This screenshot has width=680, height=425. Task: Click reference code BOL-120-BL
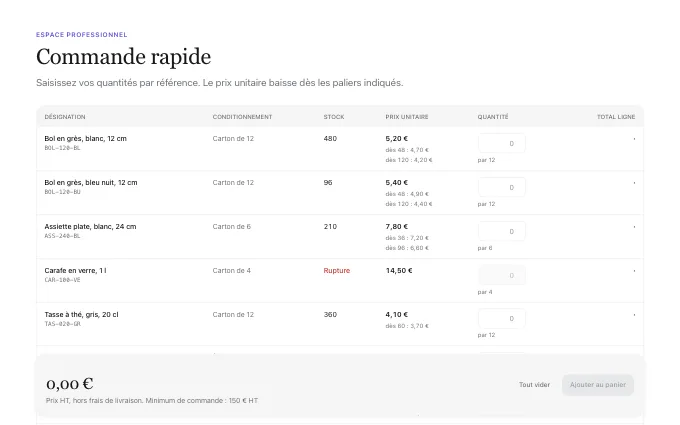coord(62,148)
